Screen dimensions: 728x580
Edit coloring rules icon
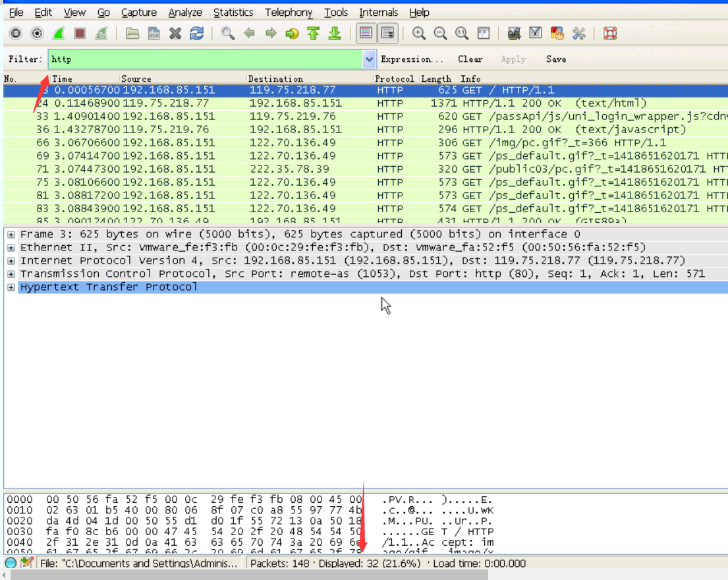[x=557, y=34]
